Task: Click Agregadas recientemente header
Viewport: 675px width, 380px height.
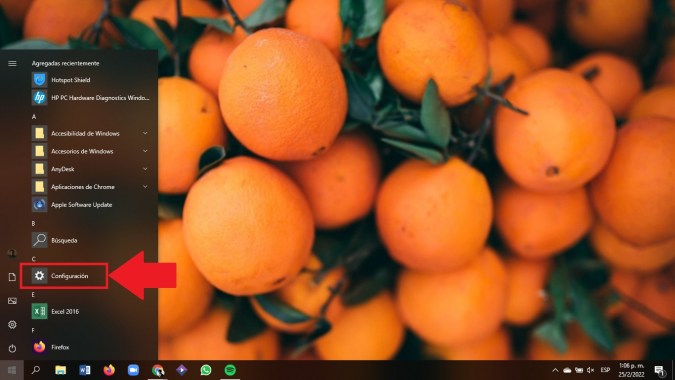Action: [65, 63]
